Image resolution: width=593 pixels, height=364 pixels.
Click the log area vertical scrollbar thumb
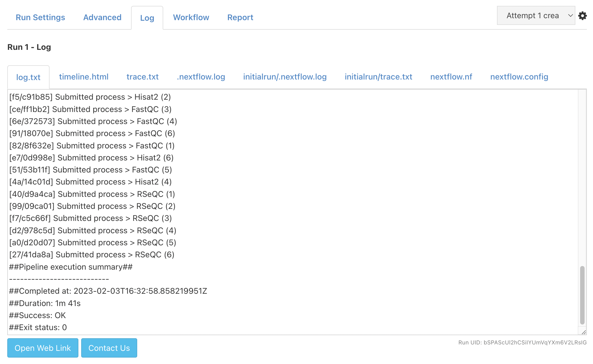click(582, 295)
